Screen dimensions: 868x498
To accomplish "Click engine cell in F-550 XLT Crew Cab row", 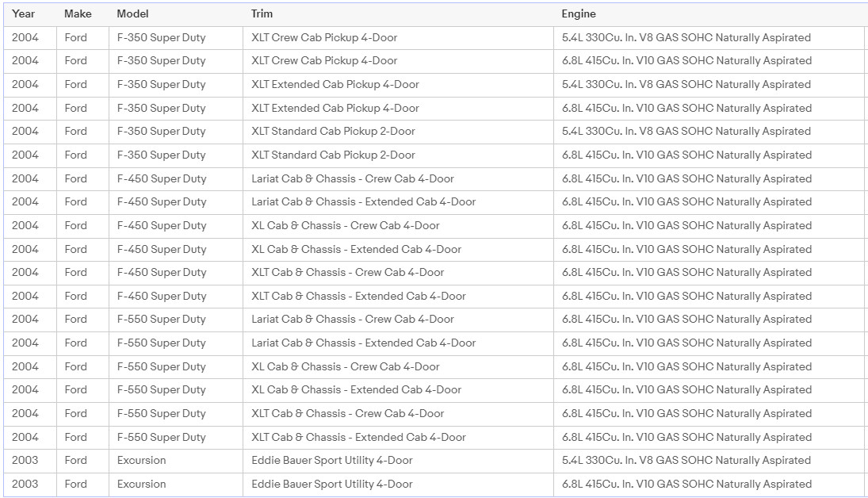I will pos(687,414).
